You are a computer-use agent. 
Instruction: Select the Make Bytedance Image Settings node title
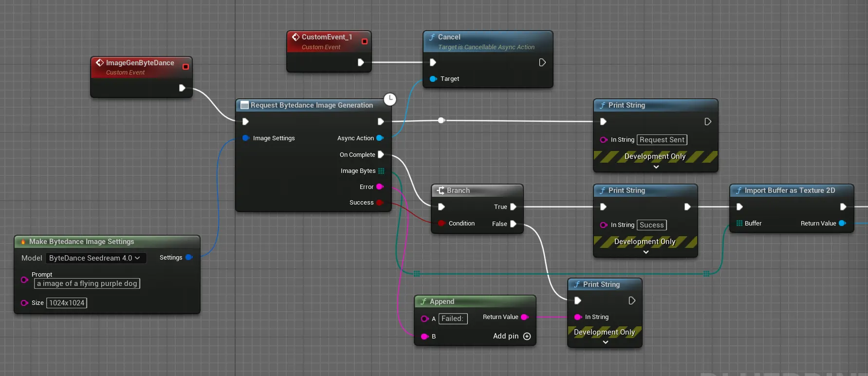tap(81, 242)
